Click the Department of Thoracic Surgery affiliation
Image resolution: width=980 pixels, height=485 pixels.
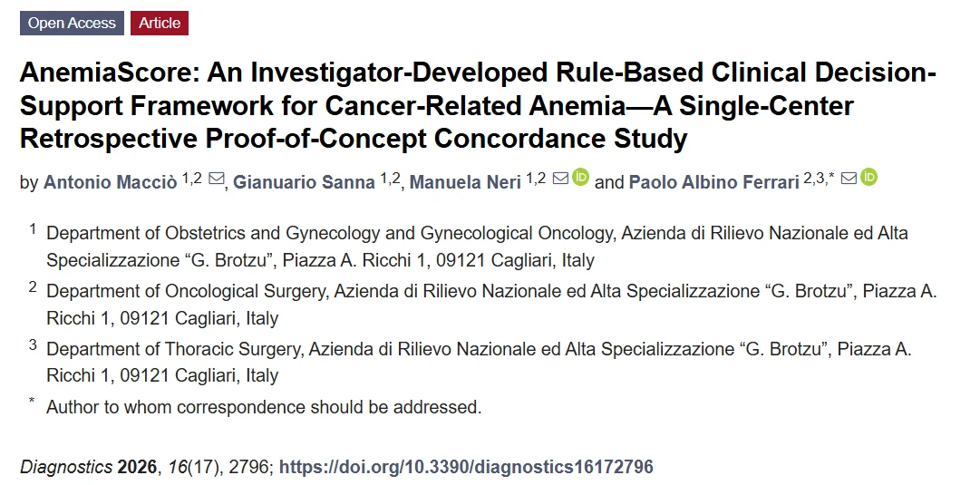[x=479, y=362]
